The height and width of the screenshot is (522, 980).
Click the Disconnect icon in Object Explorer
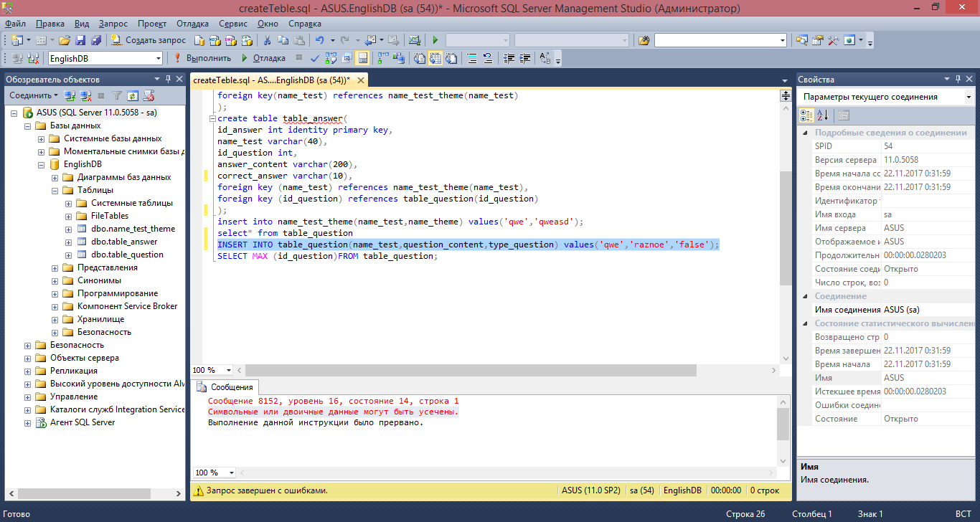pos(85,95)
